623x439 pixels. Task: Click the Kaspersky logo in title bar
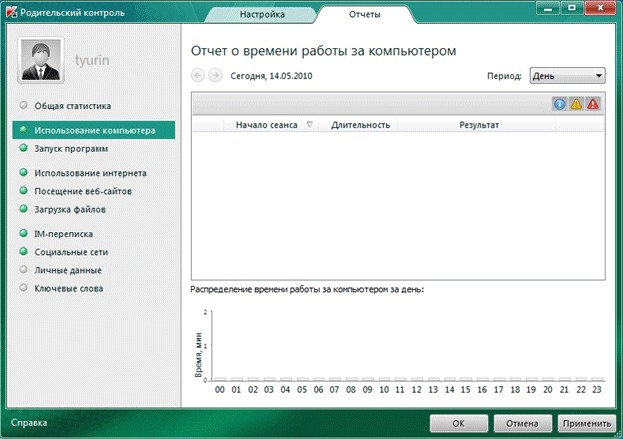[x=11, y=14]
